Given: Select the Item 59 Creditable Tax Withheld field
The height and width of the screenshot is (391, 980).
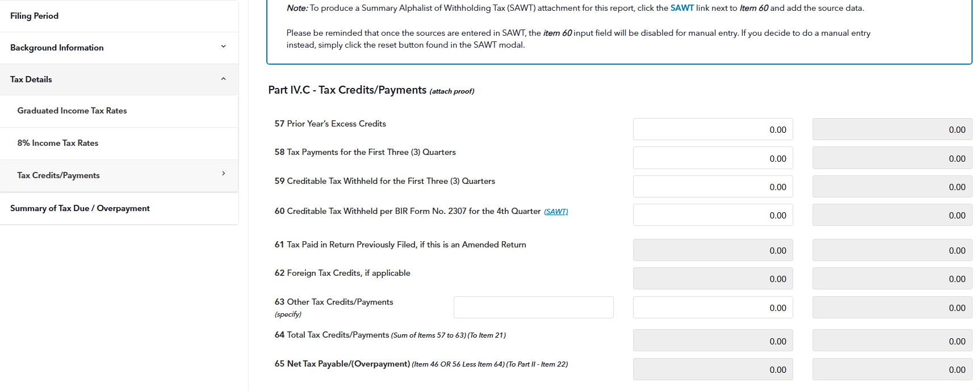Looking at the screenshot, I should [713, 186].
